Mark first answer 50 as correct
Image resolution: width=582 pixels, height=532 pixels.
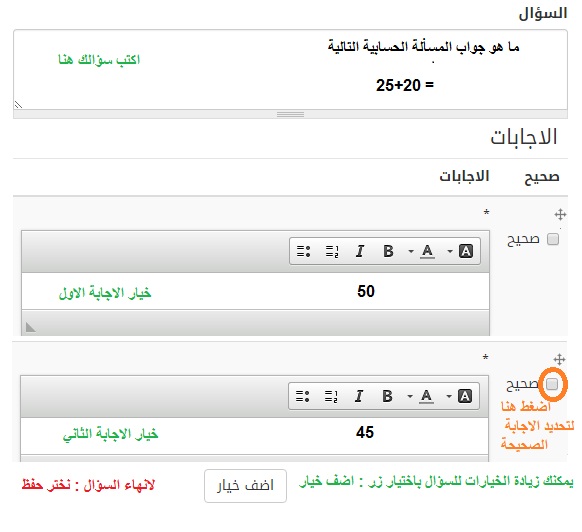[553, 239]
